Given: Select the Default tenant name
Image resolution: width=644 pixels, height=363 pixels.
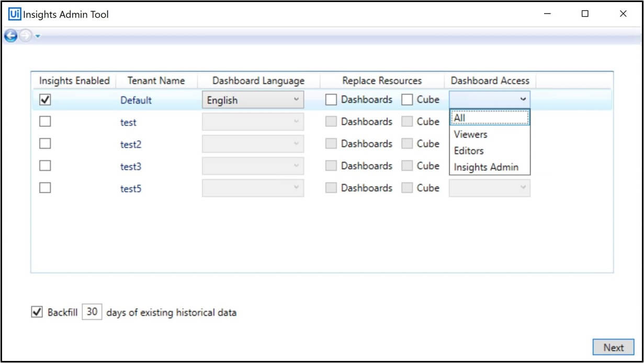Looking at the screenshot, I should pyautogui.click(x=136, y=100).
